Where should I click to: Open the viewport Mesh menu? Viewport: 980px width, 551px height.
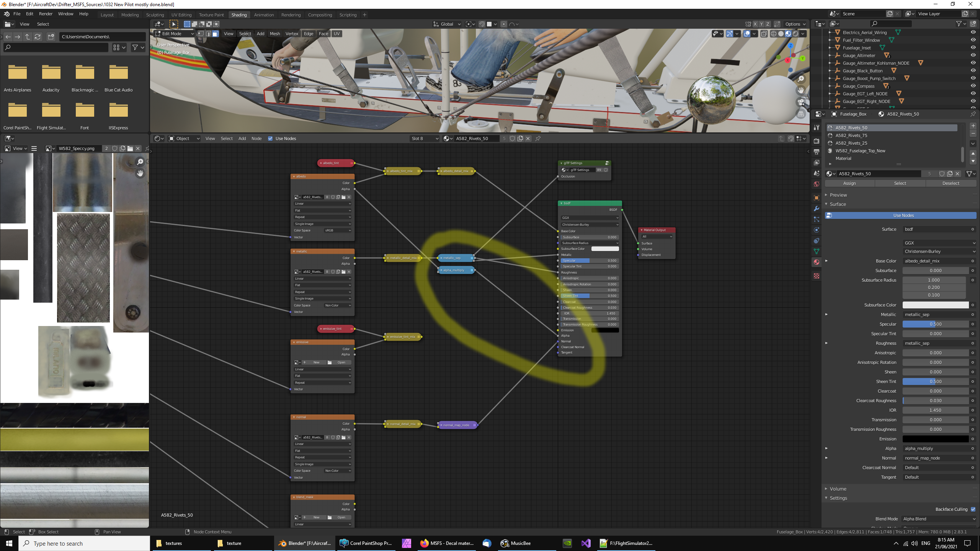[x=275, y=34]
